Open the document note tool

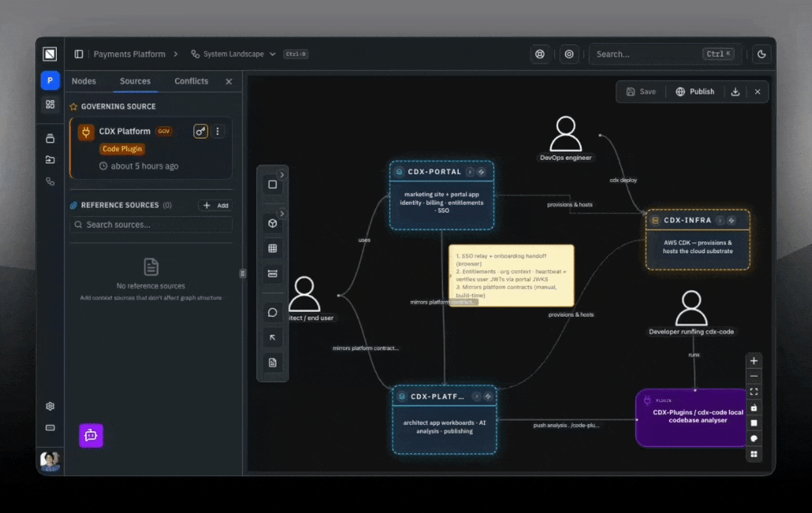tap(273, 363)
